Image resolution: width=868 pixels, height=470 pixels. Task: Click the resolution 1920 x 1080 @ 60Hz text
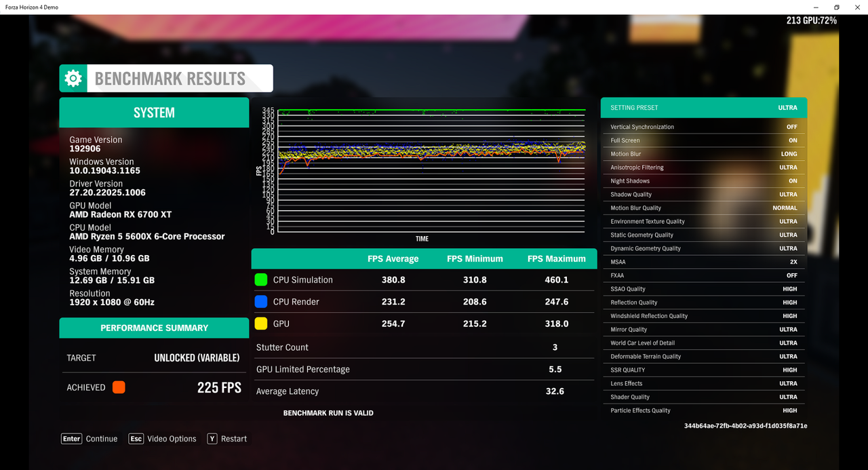pyautogui.click(x=112, y=302)
